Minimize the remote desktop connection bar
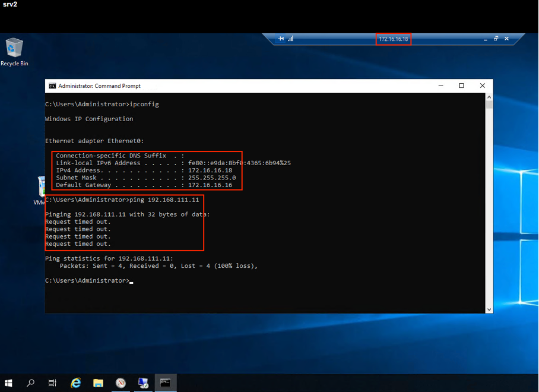 485,39
